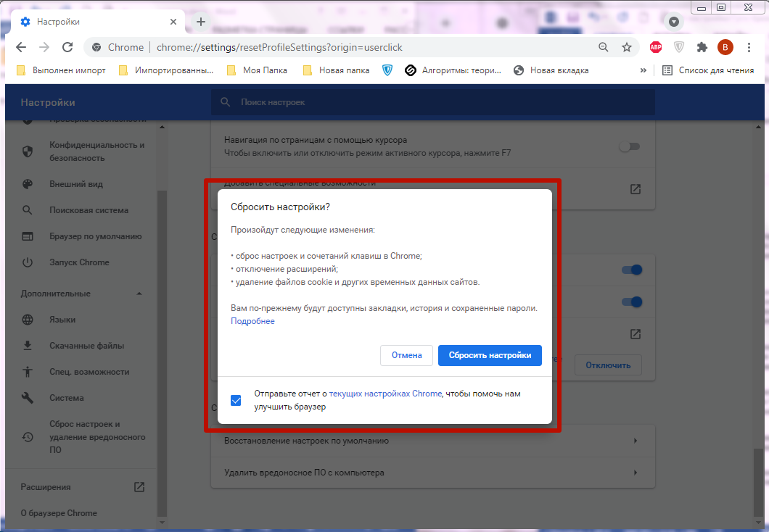Open the Extensions puzzle piece icon

point(702,47)
